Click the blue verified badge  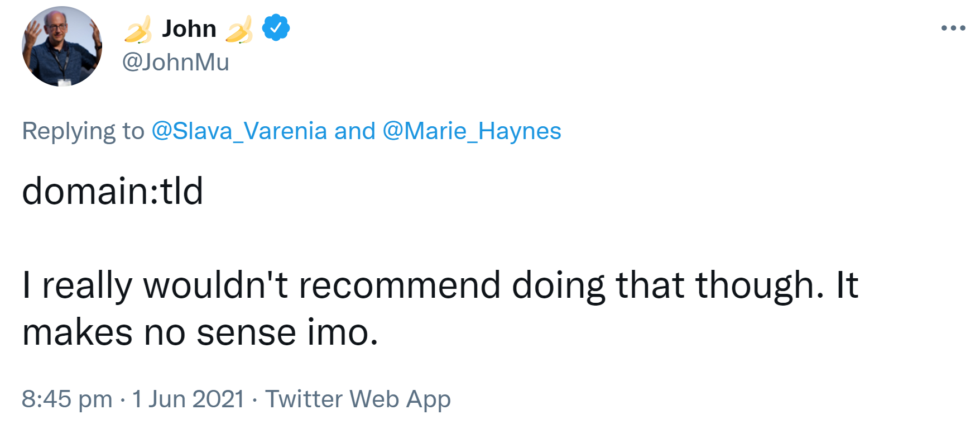pyautogui.click(x=276, y=28)
